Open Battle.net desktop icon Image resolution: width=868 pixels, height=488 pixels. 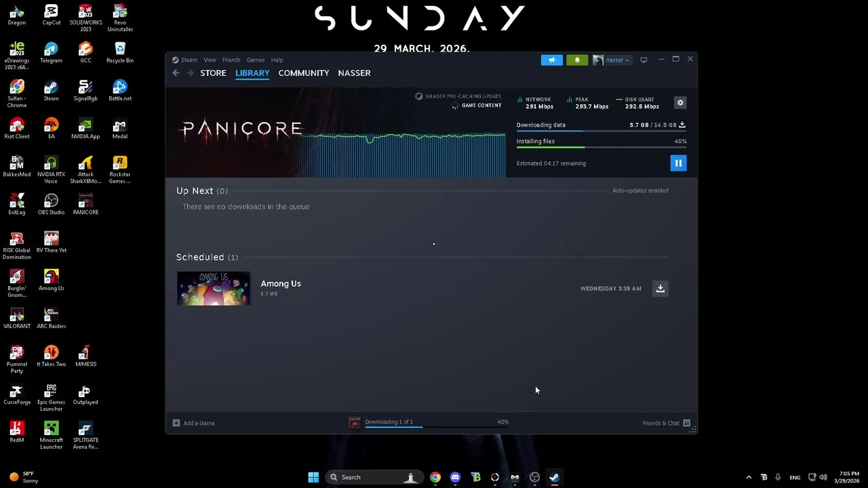120,91
